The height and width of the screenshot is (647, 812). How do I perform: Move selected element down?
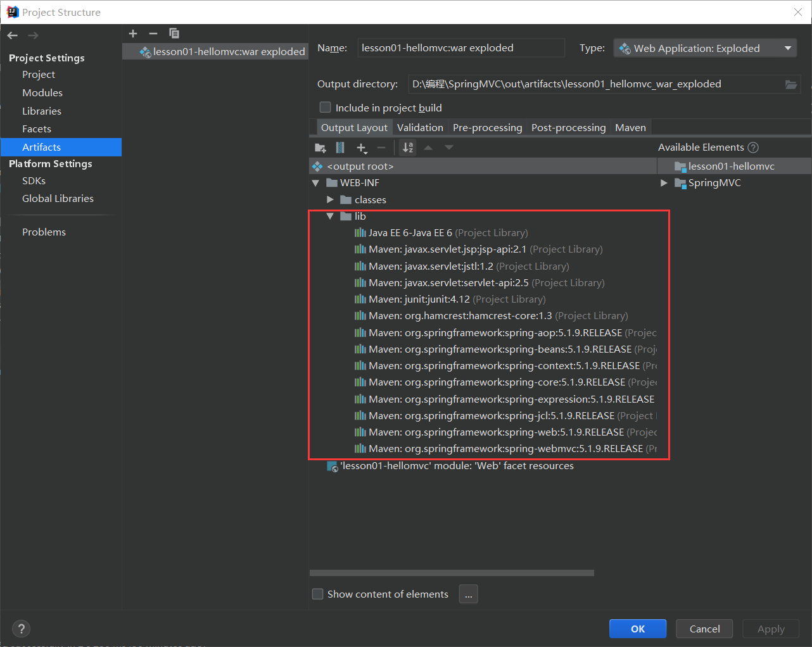[449, 148]
